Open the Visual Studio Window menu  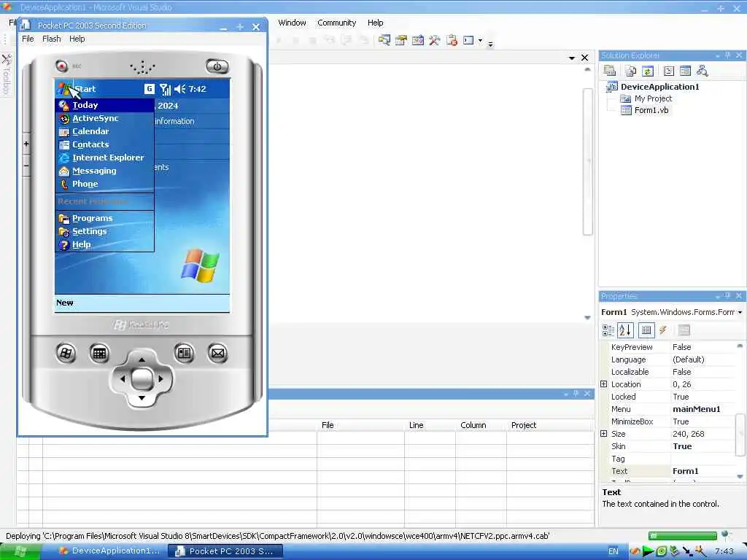point(292,23)
